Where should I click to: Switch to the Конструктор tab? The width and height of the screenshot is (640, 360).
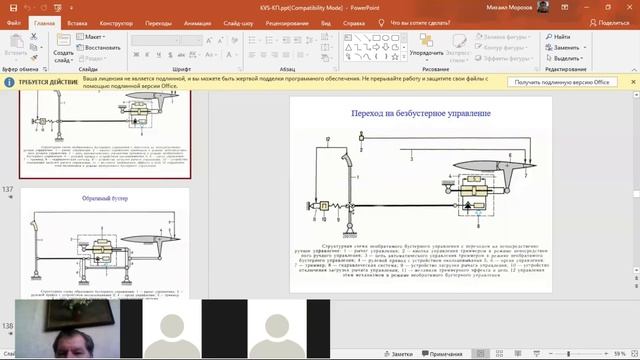pyautogui.click(x=116, y=23)
